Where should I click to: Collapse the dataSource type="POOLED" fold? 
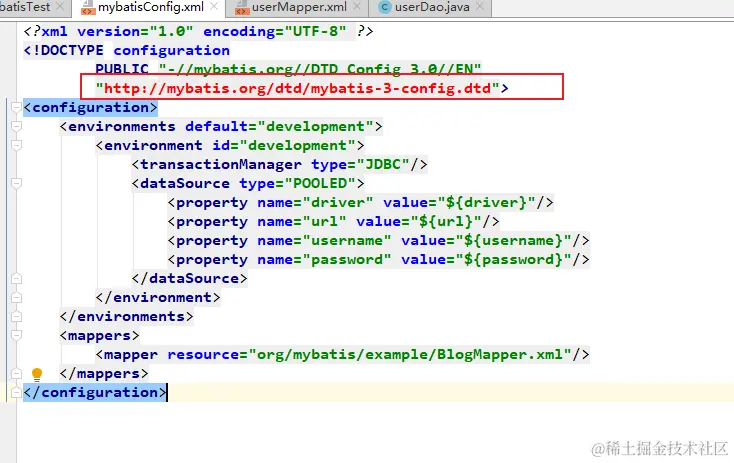[16, 184]
